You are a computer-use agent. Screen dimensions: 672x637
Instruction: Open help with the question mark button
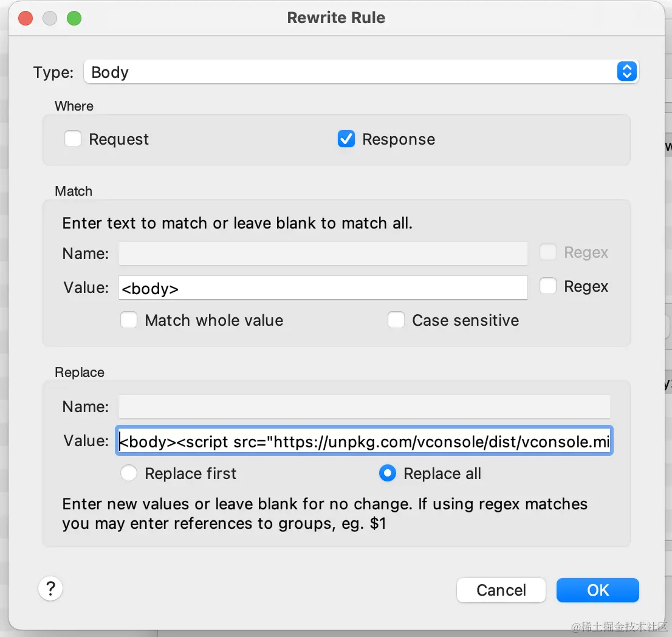coord(50,588)
